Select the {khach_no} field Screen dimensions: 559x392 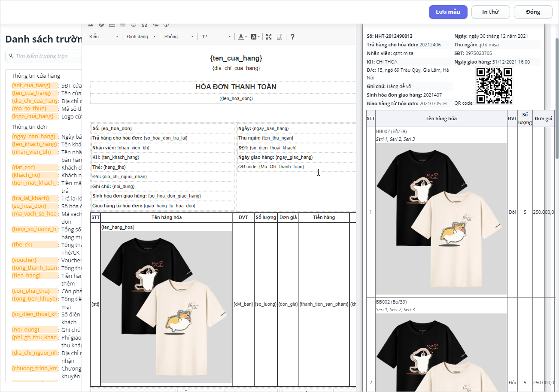point(34,175)
